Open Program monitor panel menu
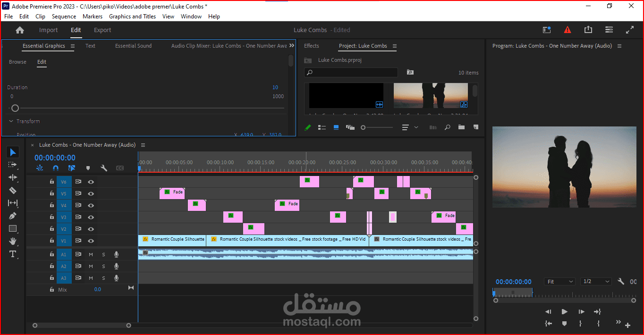 click(619, 46)
